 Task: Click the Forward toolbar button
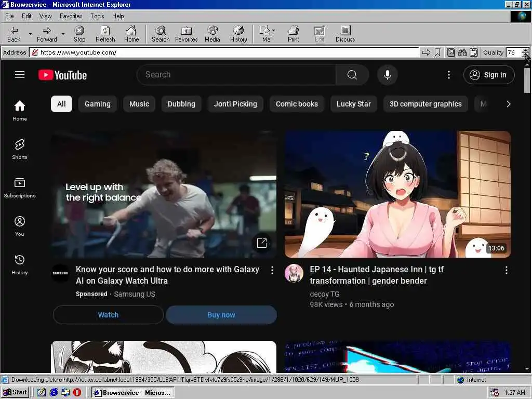[x=47, y=34]
